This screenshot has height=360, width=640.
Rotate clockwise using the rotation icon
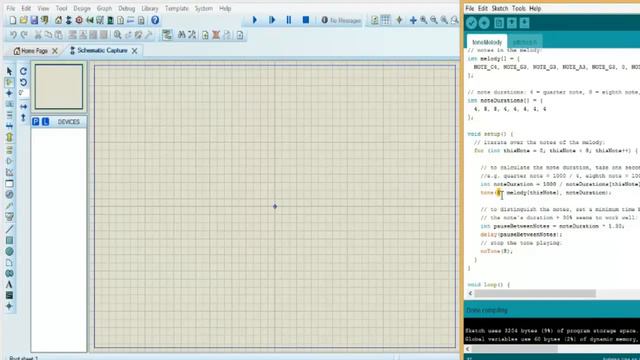23,71
